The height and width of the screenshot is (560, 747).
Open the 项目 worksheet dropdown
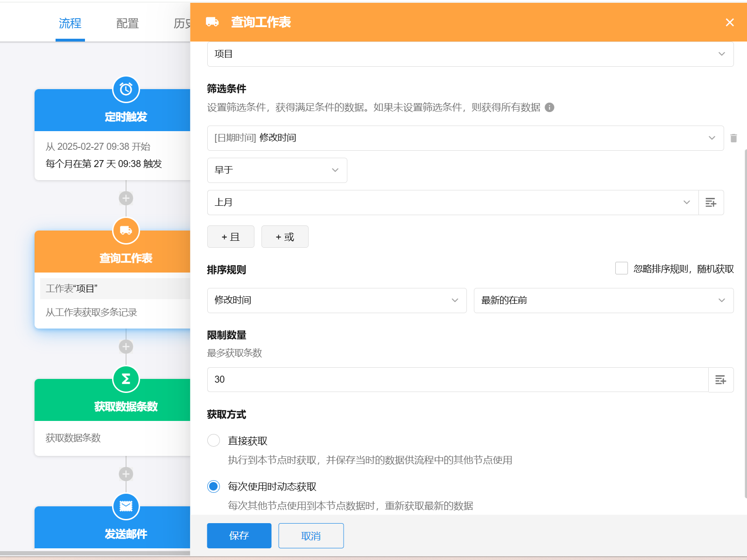point(470,54)
